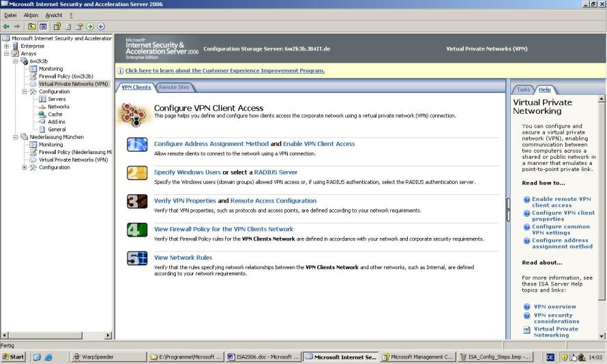This screenshot has height=364, width=607.
Task: Open Configure VPN client properties help topic
Action: click(x=563, y=216)
